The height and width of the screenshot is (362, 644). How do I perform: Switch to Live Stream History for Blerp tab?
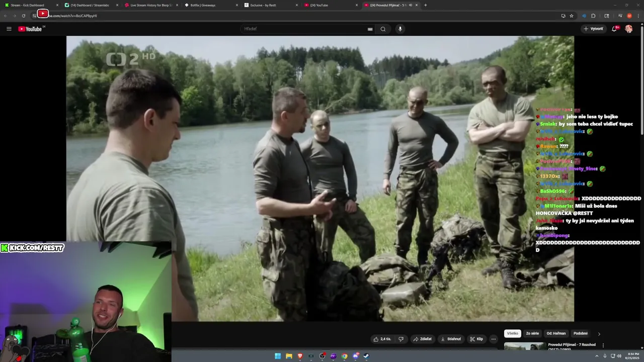pyautogui.click(x=151, y=5)
